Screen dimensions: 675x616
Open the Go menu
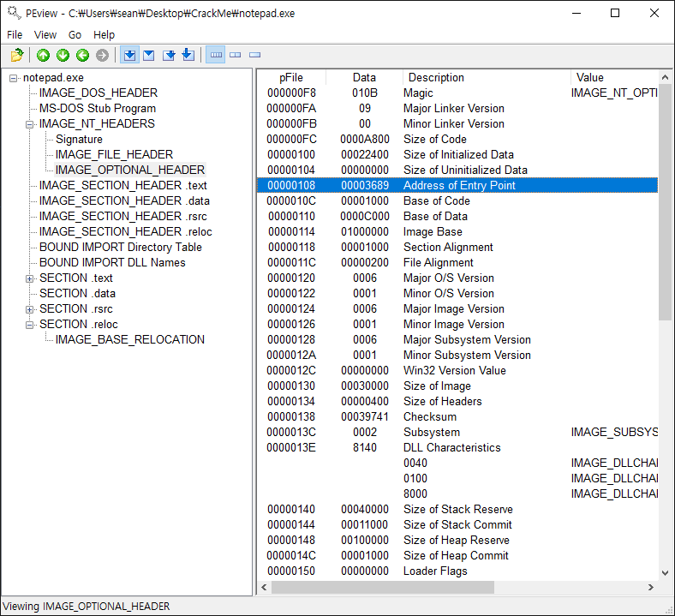coord(75,34)
